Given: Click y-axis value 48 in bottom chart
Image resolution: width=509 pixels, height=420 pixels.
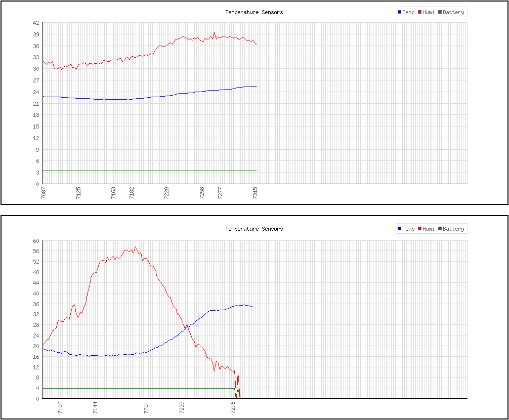Looking at the screenshot, I should click(36, 272).
